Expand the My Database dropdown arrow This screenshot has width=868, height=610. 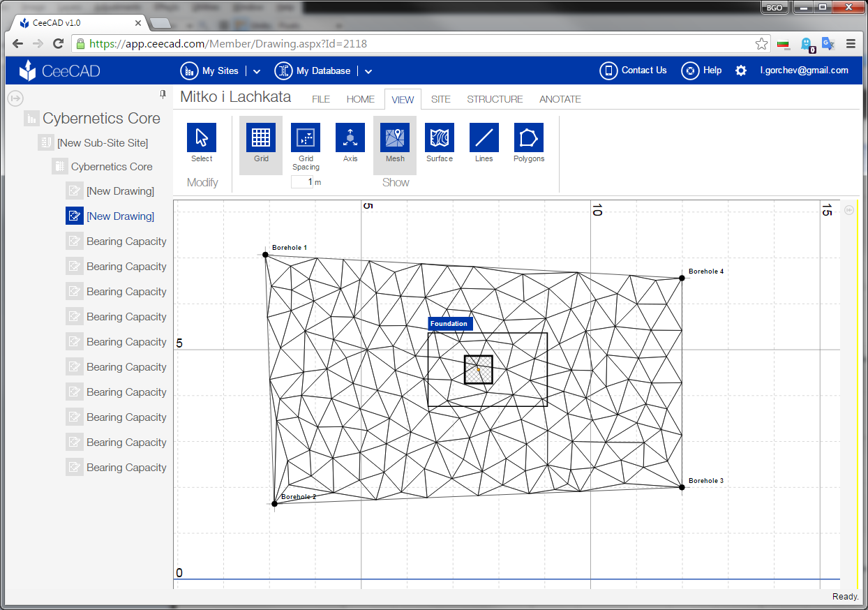point(368,71)
